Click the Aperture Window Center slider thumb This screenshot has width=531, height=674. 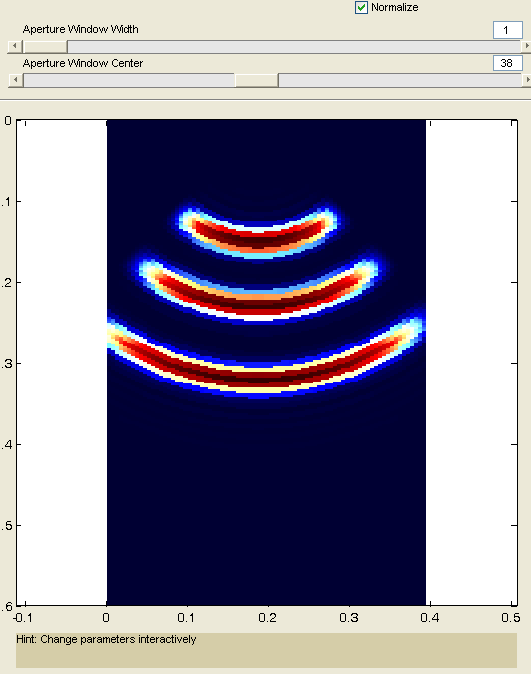tap(257, 80)
